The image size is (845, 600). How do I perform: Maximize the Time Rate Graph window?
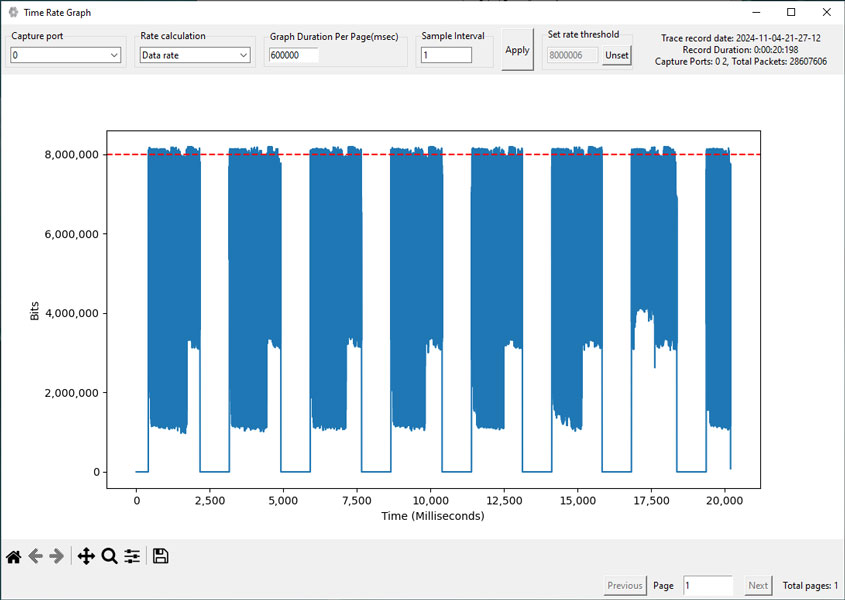point(791,12)
